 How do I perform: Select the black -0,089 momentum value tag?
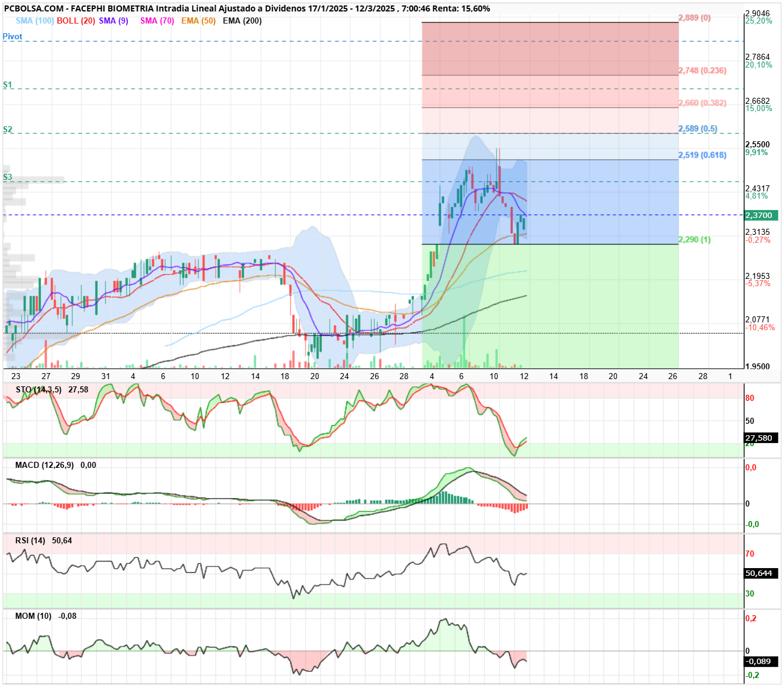(x=762, y=661)
